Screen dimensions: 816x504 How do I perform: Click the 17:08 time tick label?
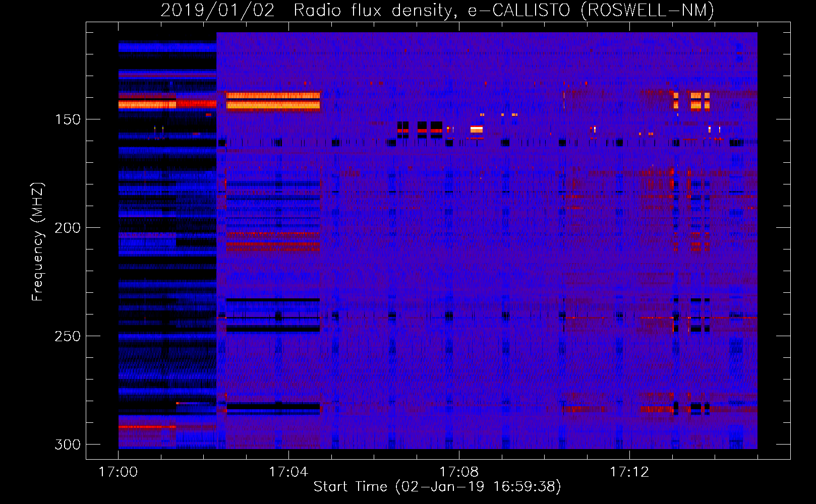coord(459,472)
